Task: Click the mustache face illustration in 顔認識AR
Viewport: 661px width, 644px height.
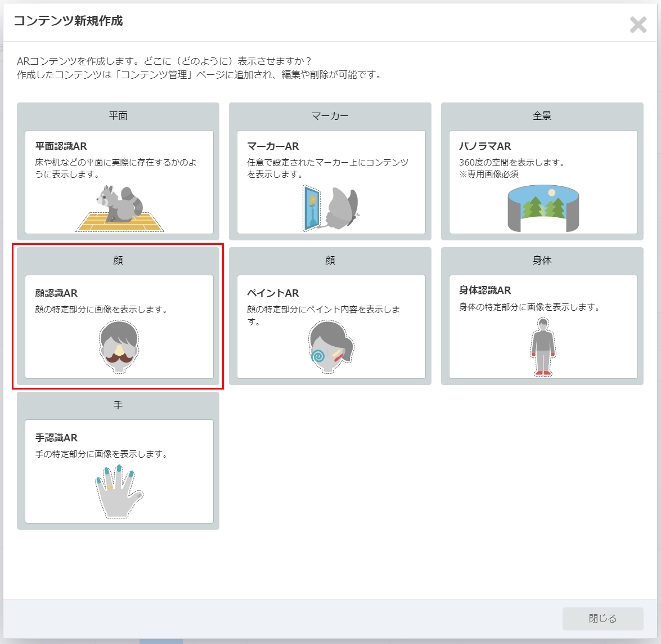Action: coord(119,347)
